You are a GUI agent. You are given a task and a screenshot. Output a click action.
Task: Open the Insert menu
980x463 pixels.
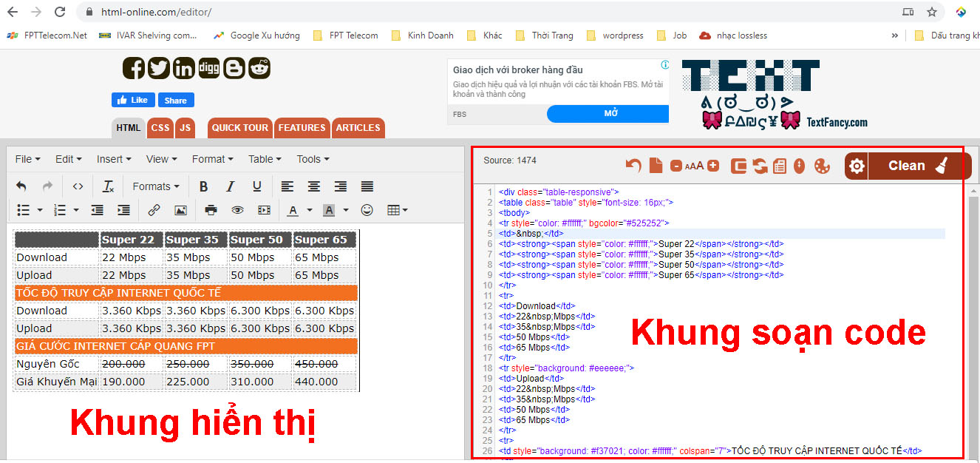pos(113,159)
